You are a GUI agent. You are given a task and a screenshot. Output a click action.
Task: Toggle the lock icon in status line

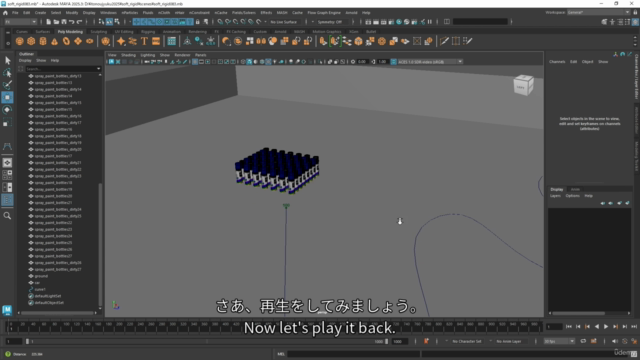coord(198,22)
